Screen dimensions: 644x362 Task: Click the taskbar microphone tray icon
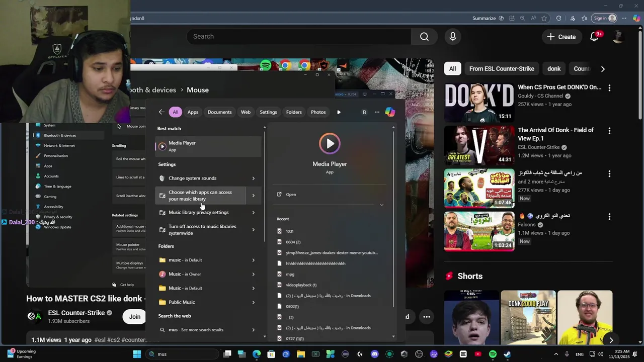(567, 354)
